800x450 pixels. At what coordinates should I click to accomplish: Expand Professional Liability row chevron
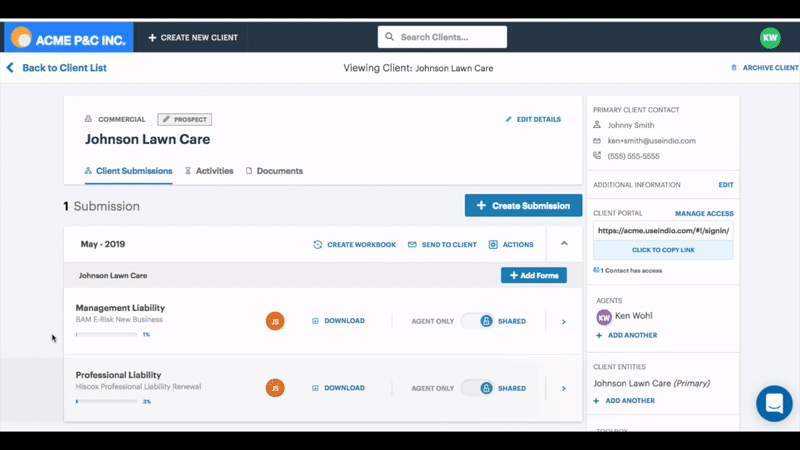564,388
